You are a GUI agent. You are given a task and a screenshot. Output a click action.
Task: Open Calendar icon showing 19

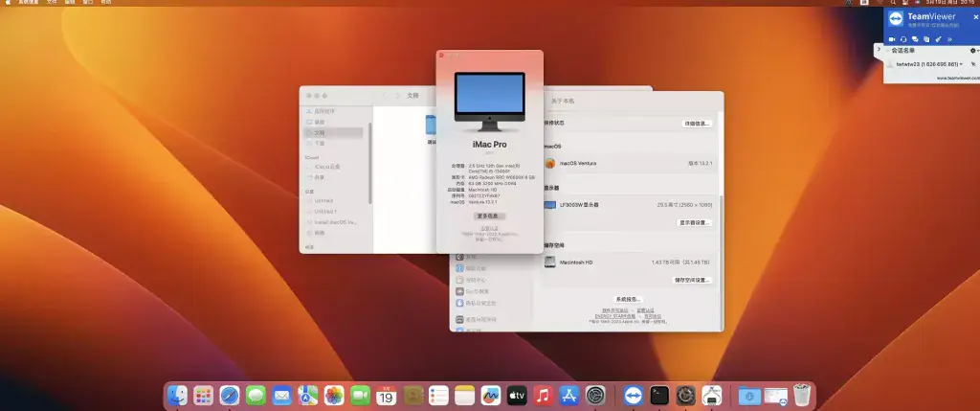(387, 395)
